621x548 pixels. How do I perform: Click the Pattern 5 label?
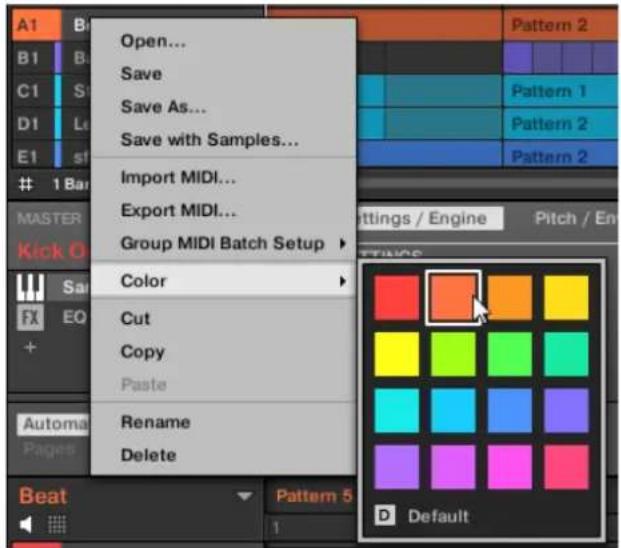pyautogui.click(x=314, y=496)
